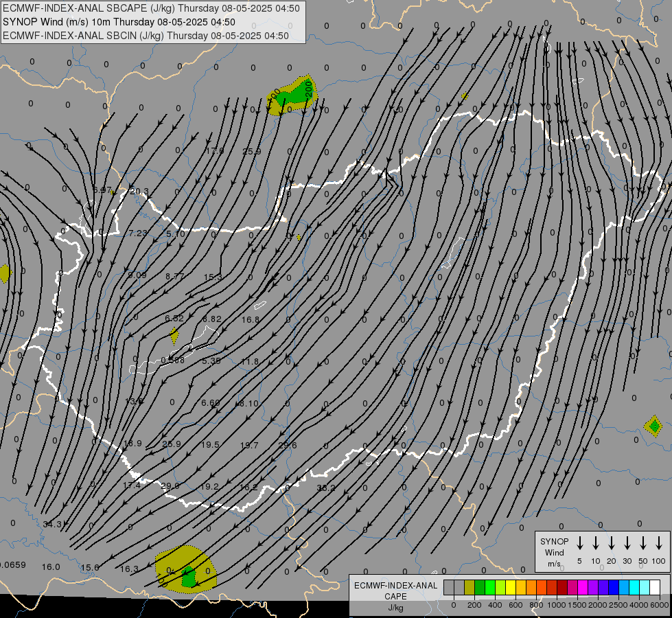The height and width of the screenshot is (618, 672).
Task: Click the map value 20.3
Action: tap(139, 192)
